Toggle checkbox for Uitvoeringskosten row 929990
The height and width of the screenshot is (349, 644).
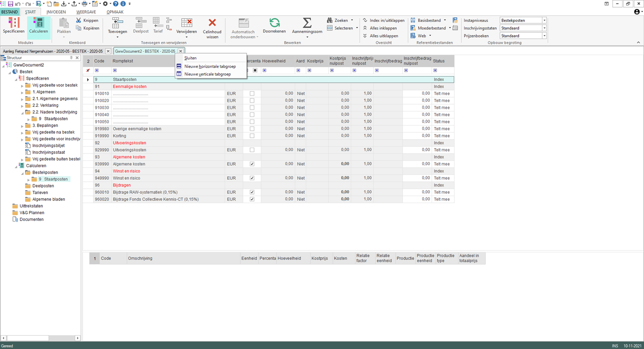click(x=252, y=150)
